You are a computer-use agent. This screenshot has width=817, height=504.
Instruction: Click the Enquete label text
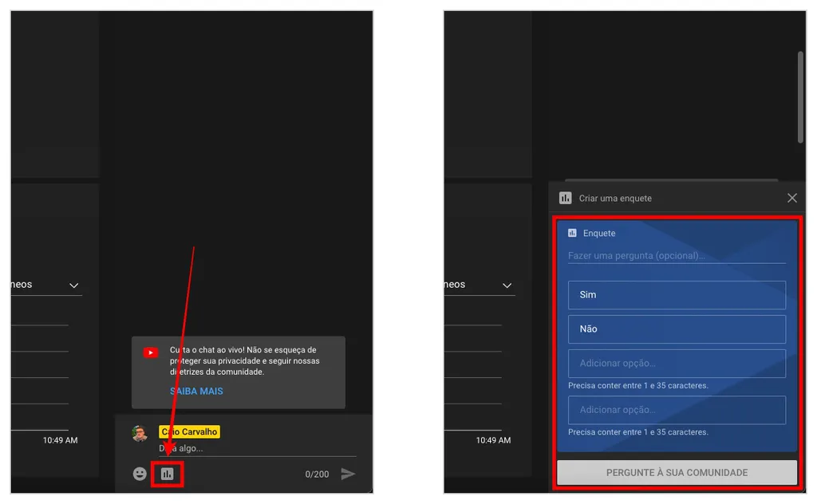599,233
